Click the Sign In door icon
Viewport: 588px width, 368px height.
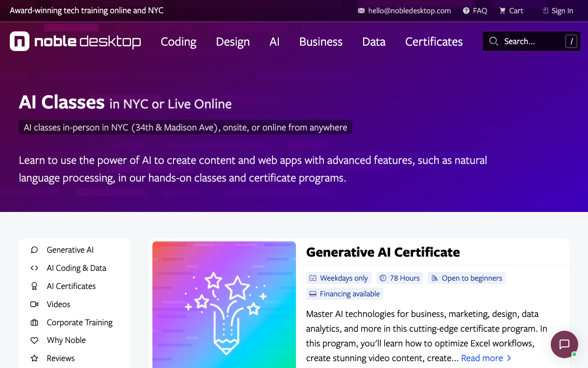(x=545, y=11)
